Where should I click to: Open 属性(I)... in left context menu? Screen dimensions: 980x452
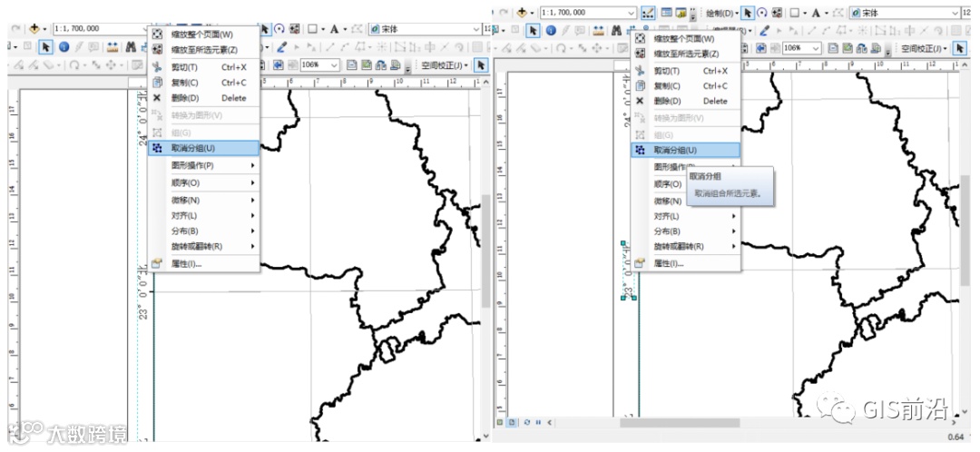(x=203, y=264)
